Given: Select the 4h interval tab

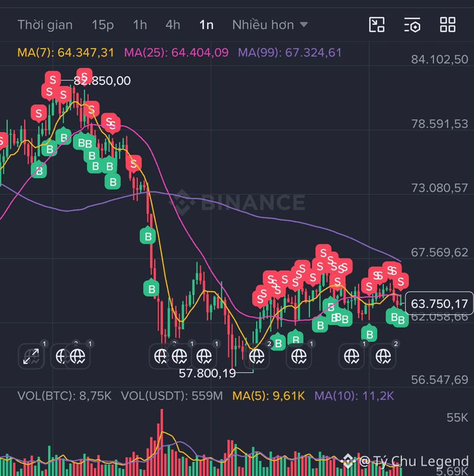Looking at the screenshot, I should click(173, 25).
